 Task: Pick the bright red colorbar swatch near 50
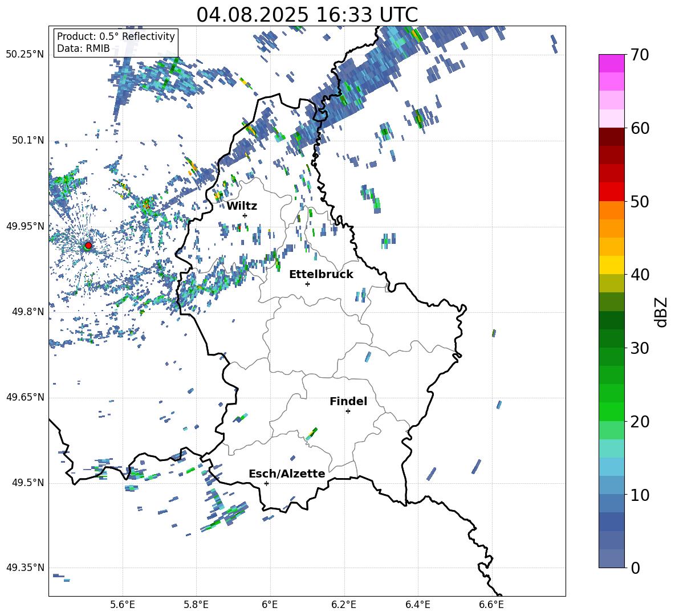tap(611, 192)
